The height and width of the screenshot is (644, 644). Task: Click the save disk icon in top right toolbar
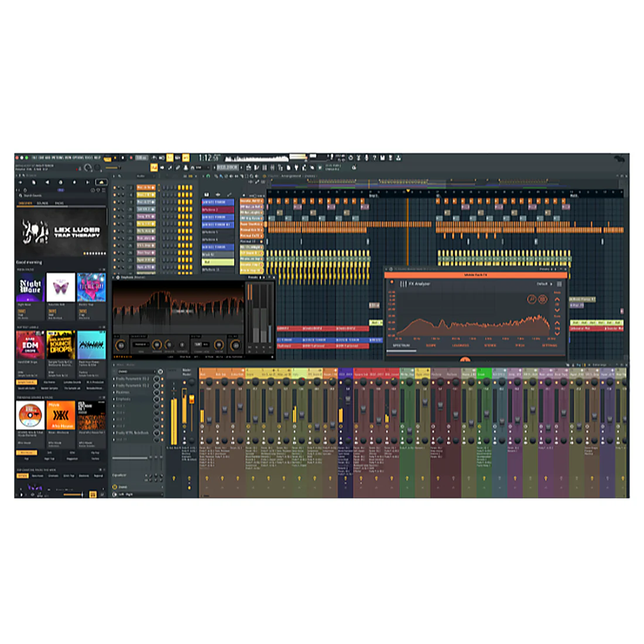[382, 157]
